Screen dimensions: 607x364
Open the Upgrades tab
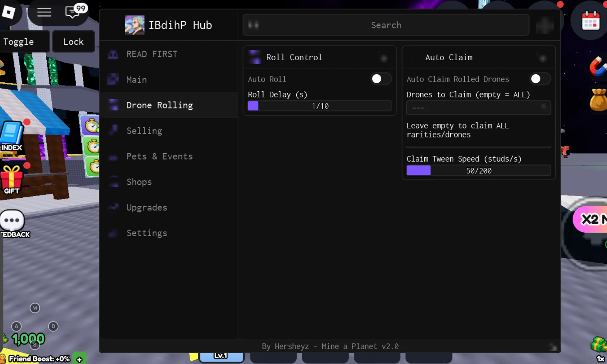168,207
